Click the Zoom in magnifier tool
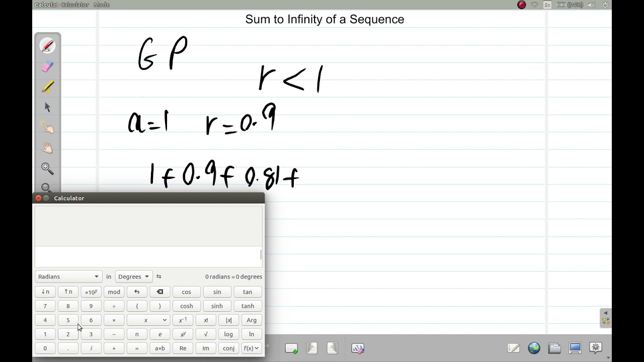The width and height of the screenshot is (644, 362). point(47,168)
